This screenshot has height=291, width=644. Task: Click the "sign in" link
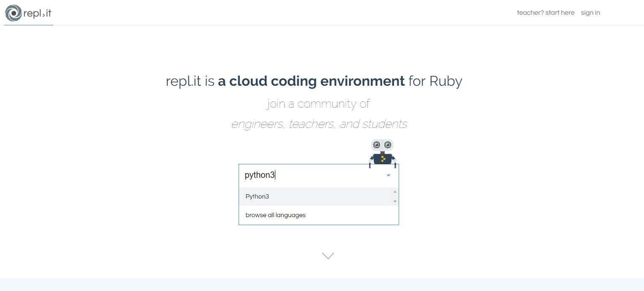coord(590,13)
